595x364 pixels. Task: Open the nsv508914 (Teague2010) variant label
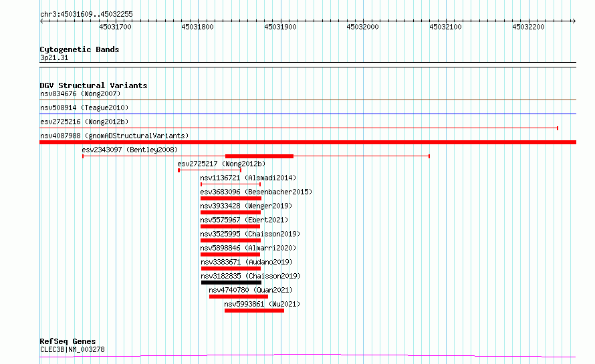coord(84,108)
